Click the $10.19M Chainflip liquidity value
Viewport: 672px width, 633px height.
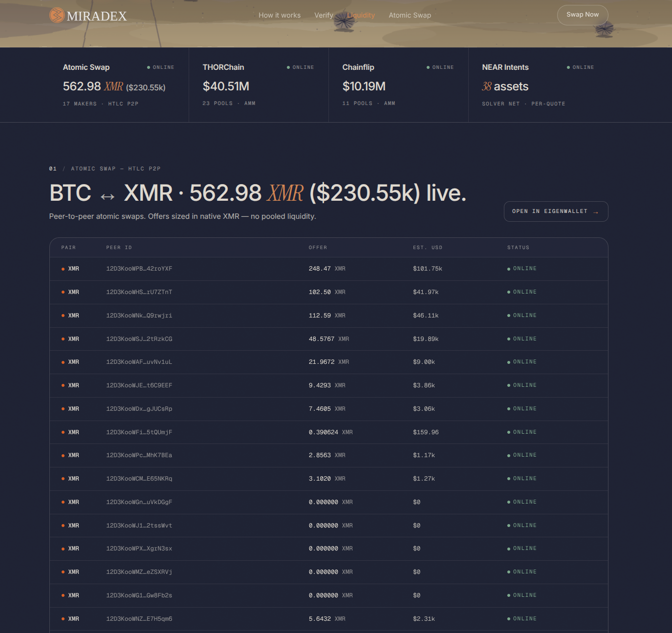[x=364, y=86]
